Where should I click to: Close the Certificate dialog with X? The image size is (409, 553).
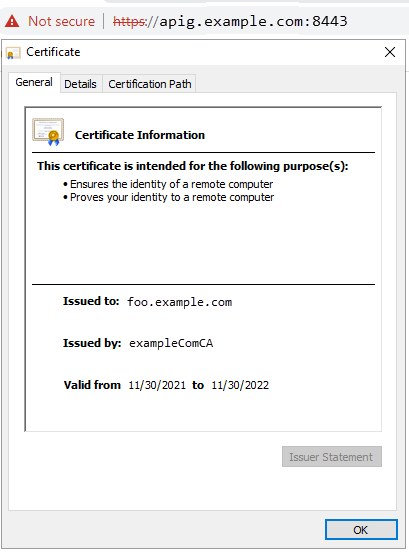point(390,52)
